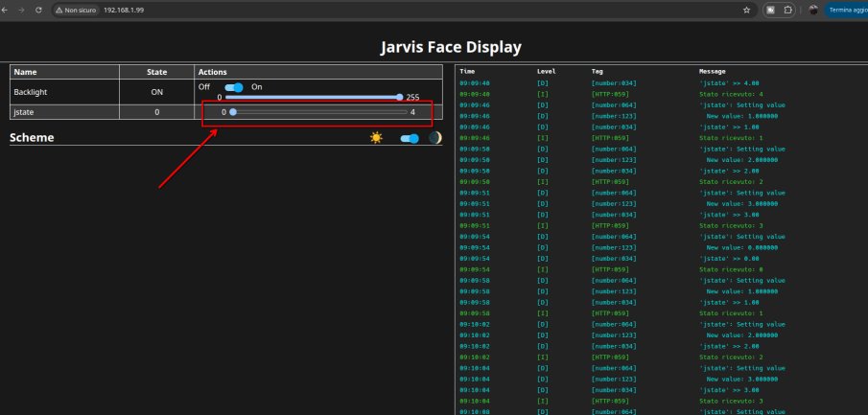Click the browser forward arrow
868x415 pixels.
coord(21,9)
